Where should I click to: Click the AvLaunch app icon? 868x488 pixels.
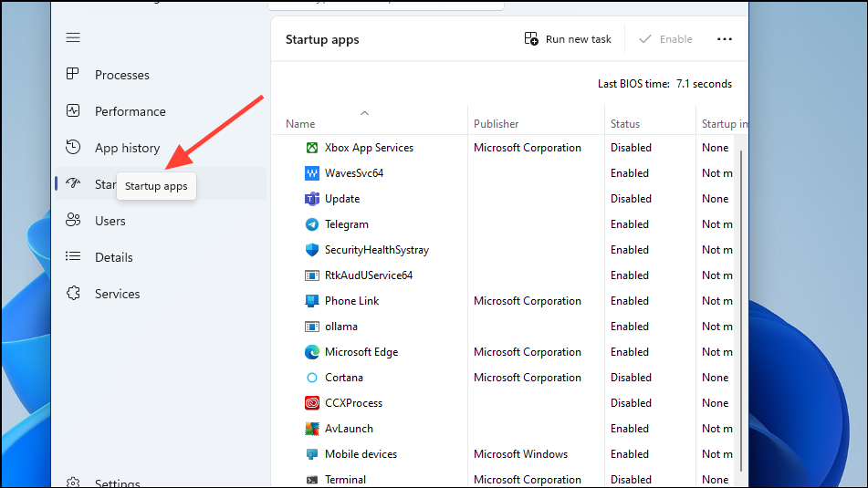tap(312, 428)
